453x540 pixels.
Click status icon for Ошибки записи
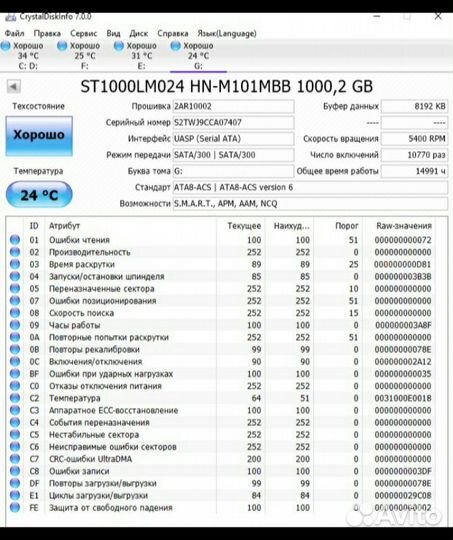click(x=15, y=471)
